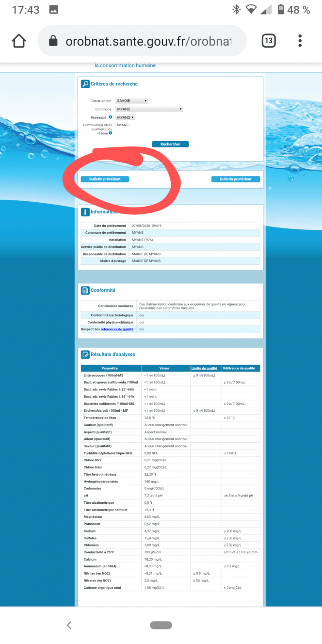This screenshot has height=644, width=322.
Task: Click the Conductivité à 25°C value 393 µS/cm
Action: click(x=153, y=552)
